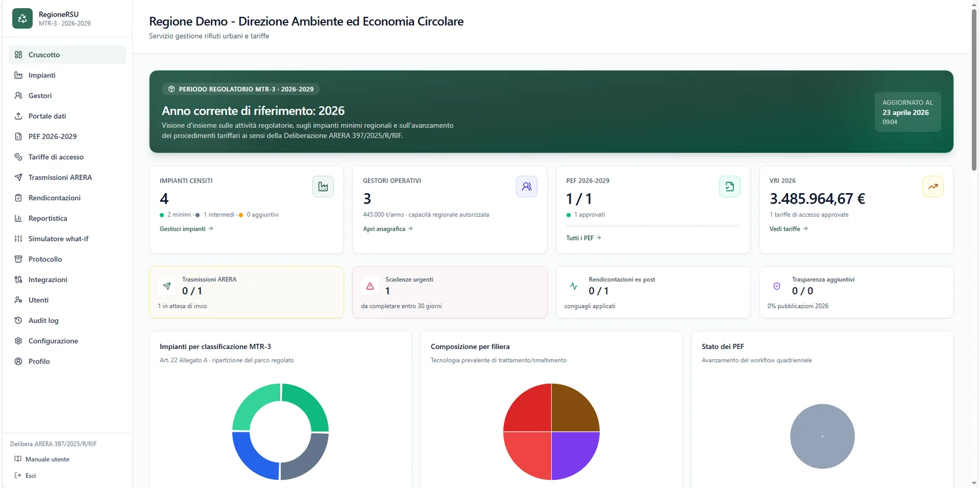Open Tutti i PEF link

click(x=583, y=238)
